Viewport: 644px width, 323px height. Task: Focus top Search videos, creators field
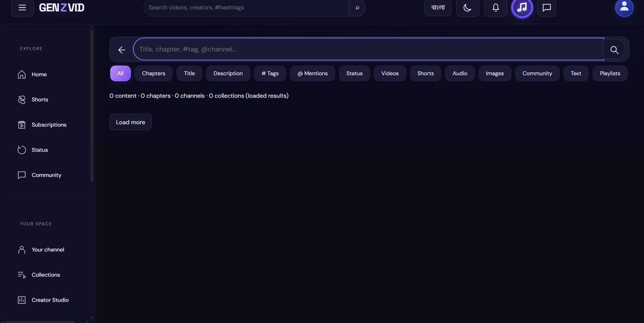tap(246, 8)
